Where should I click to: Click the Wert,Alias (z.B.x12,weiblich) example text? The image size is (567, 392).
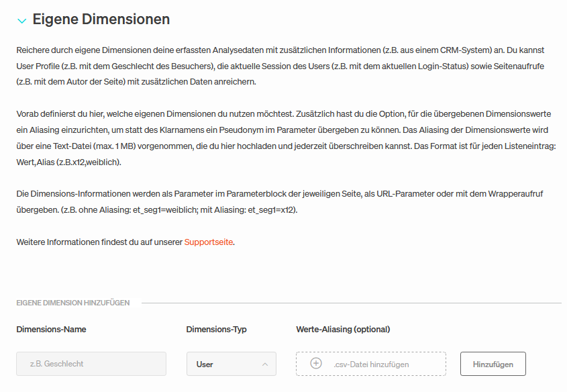68,162
